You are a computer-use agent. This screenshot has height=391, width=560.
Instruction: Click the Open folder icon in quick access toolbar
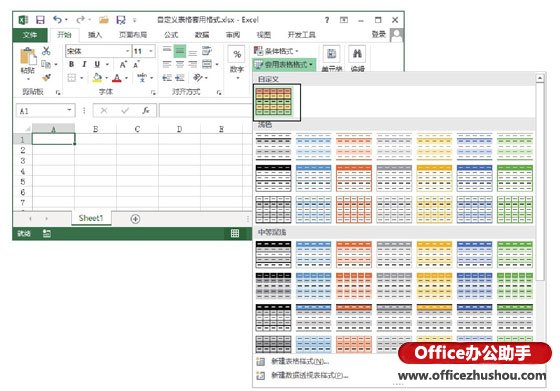(104, 20)
